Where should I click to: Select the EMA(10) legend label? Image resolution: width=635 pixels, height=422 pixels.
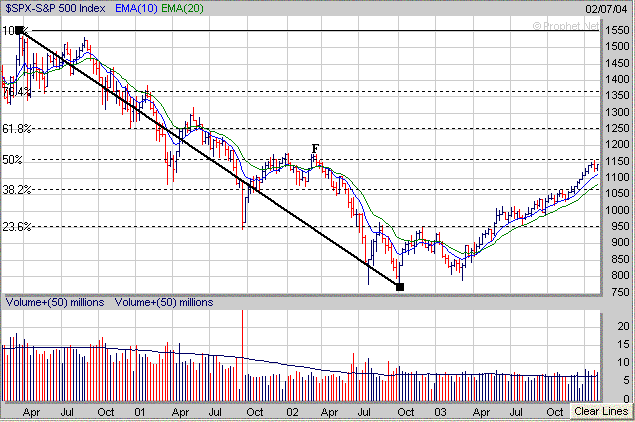point(136,9)
